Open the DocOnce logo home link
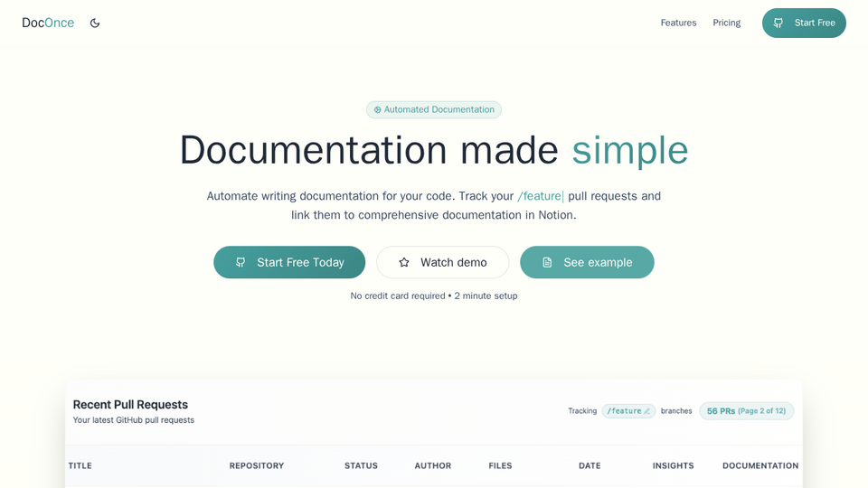The image size is (868, 488). pyautogui.click(x=48, y=23)
